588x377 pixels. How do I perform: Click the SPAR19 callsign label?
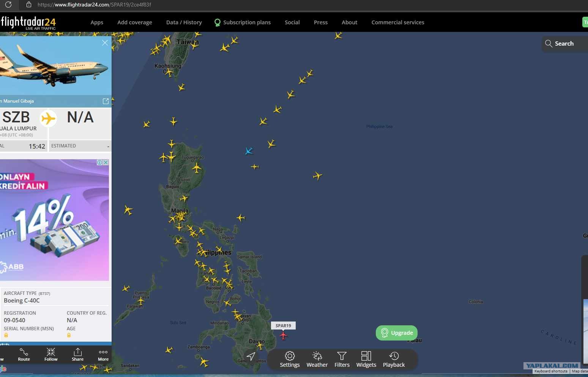click(x=283, y=326)
